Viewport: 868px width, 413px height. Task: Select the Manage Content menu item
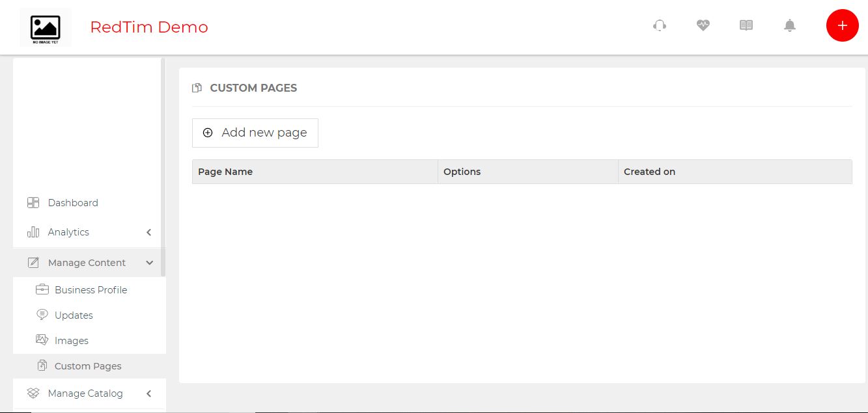pyautogui.click(x=87, y=263)
